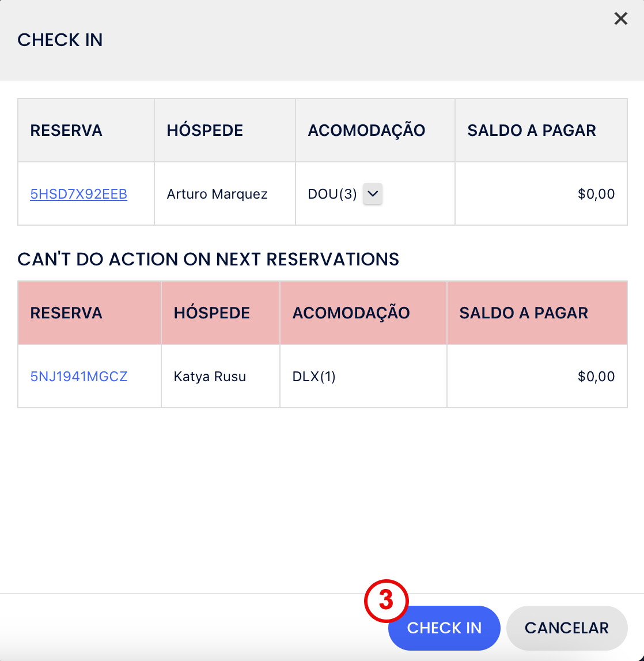Viewport: 644px width, 661px height.
Task: Click Arturo Marquez's $0,00 balance
Action: [x=596, y=194]
